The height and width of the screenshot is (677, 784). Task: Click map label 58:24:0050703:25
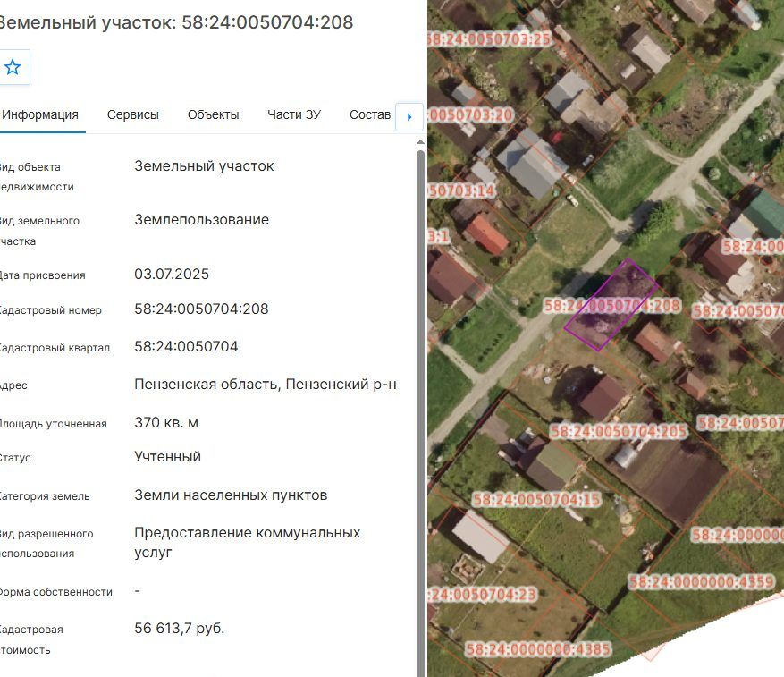point(490,39)
